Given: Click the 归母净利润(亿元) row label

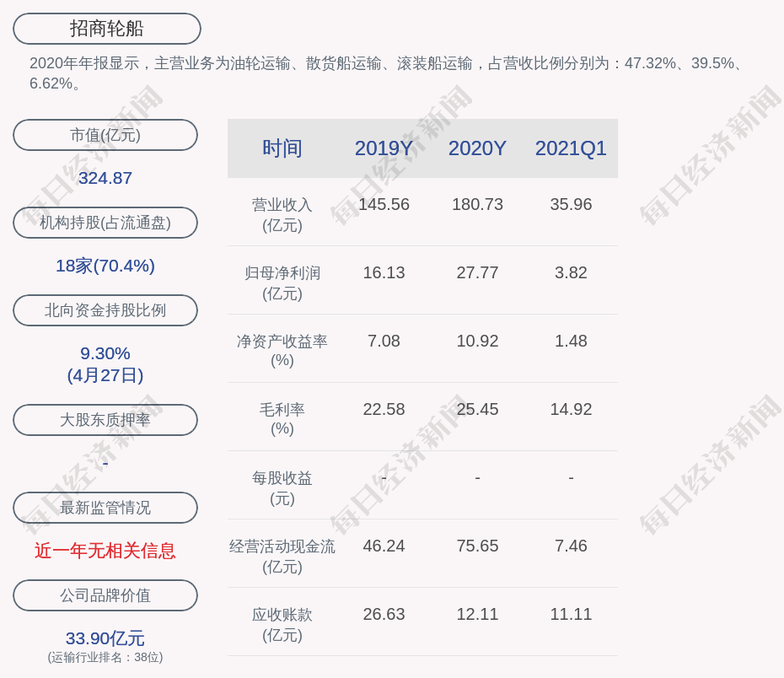Looking at the screenshot, I should [282, 282].
